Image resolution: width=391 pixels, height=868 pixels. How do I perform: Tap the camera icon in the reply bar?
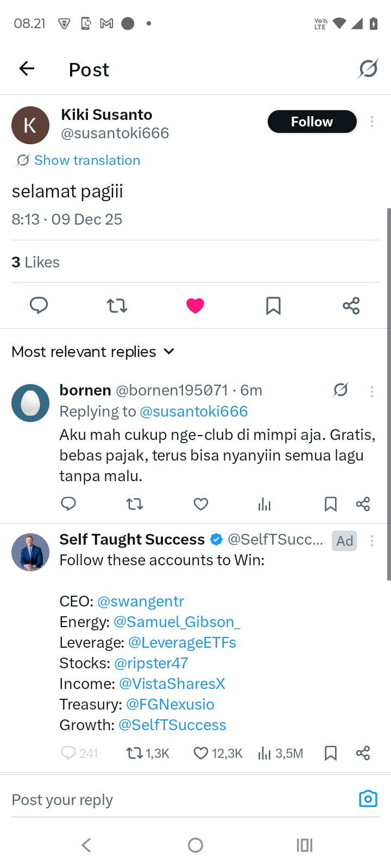[368, 799]
